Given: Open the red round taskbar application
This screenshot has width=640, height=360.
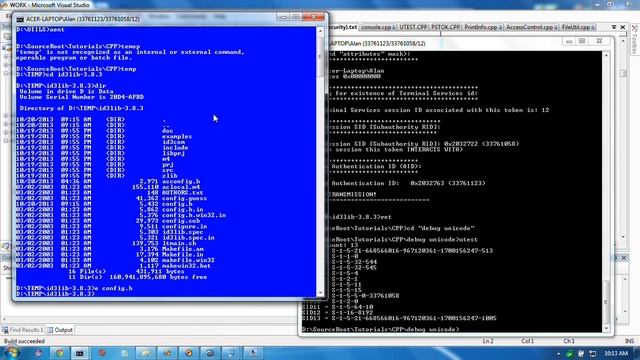Looking at the screenshot, I should coord(102,353).
